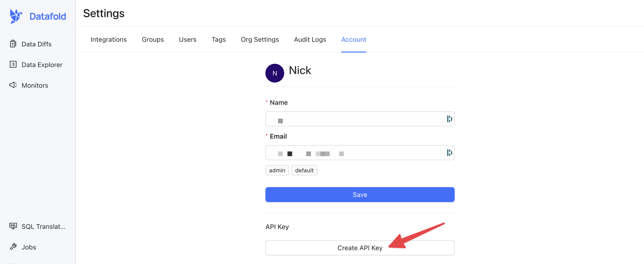Open the SQL Translator monitor icon
This screenshot has height=264, width=644.
[13, 226]
